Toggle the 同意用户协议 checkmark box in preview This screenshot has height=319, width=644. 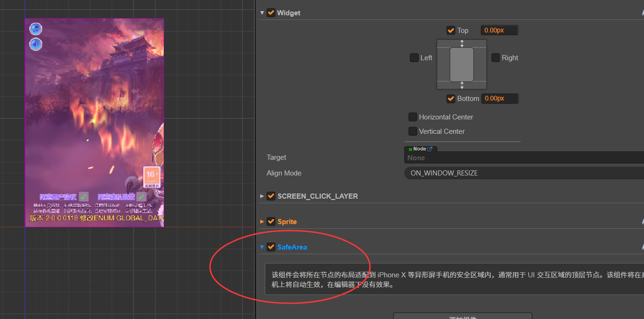pos(83,197)
